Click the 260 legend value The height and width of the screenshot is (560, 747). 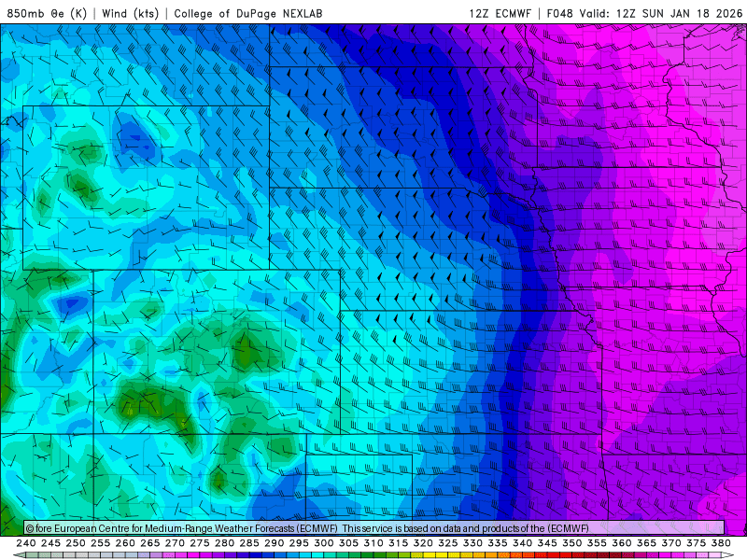pyautogui.click(x=125, y=543)
